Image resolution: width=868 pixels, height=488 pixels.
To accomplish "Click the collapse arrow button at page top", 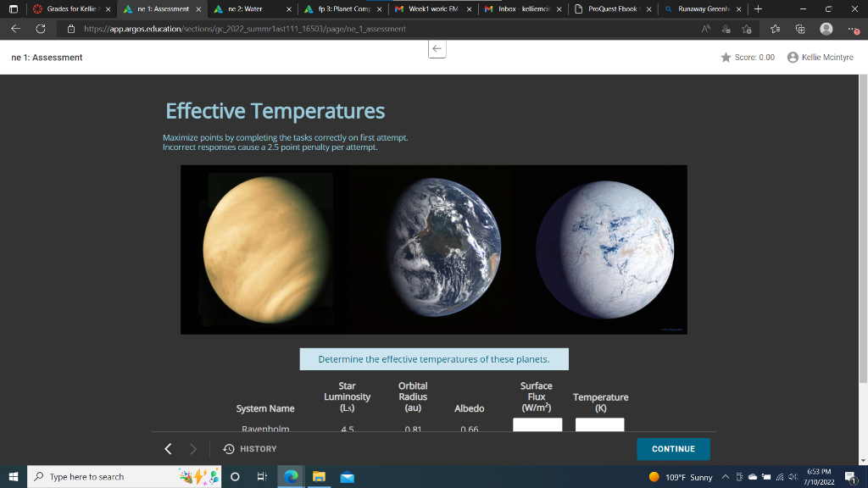I will pyautogui.click(x=437, y=48).
